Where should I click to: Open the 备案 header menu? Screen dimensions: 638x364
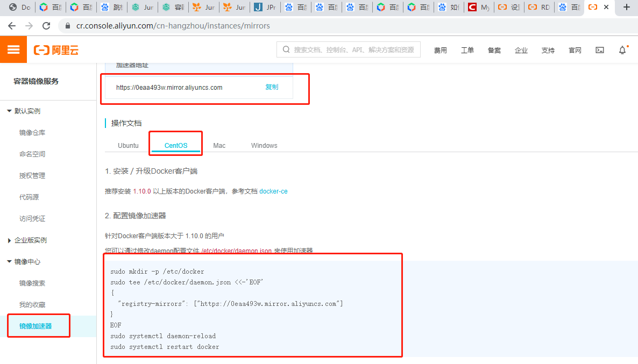pyautogui.click(x=494, y=50)
